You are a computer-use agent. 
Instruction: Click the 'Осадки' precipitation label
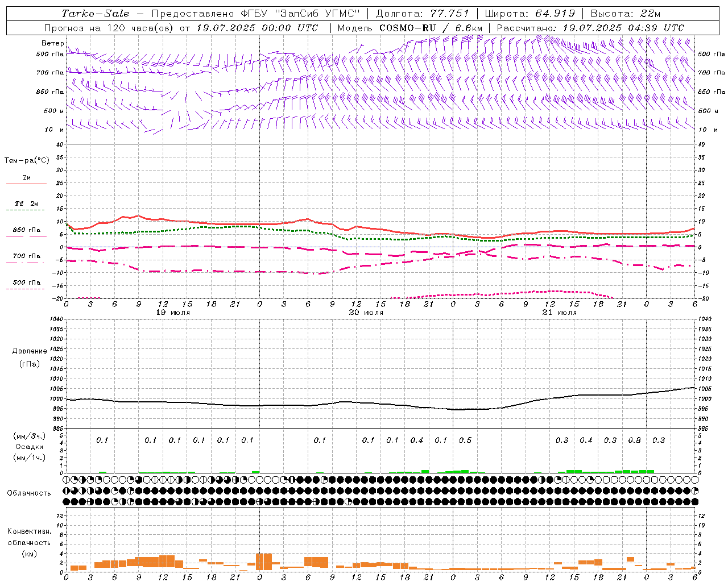click(30, 447)
